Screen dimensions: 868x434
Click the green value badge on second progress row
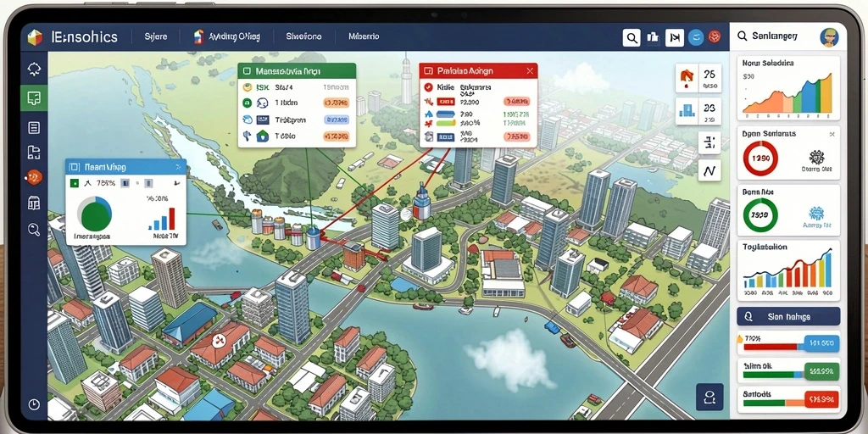821,371
